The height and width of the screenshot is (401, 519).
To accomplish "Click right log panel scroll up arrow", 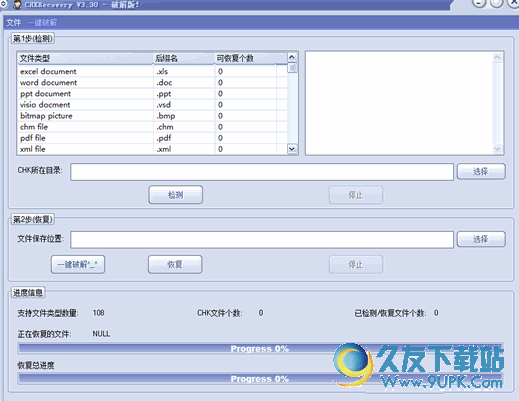I will point(497,57).
